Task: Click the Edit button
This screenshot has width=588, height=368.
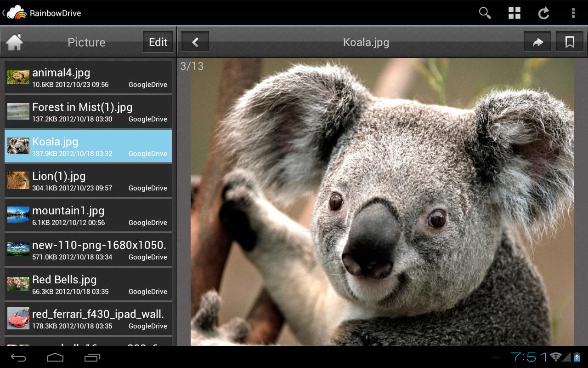Action: [158, 42]
